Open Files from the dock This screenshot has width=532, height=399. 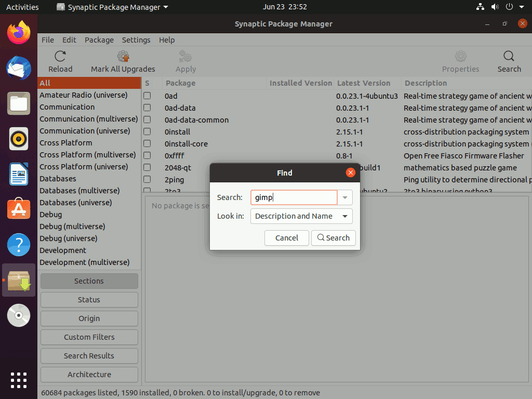tap(19, 103)
